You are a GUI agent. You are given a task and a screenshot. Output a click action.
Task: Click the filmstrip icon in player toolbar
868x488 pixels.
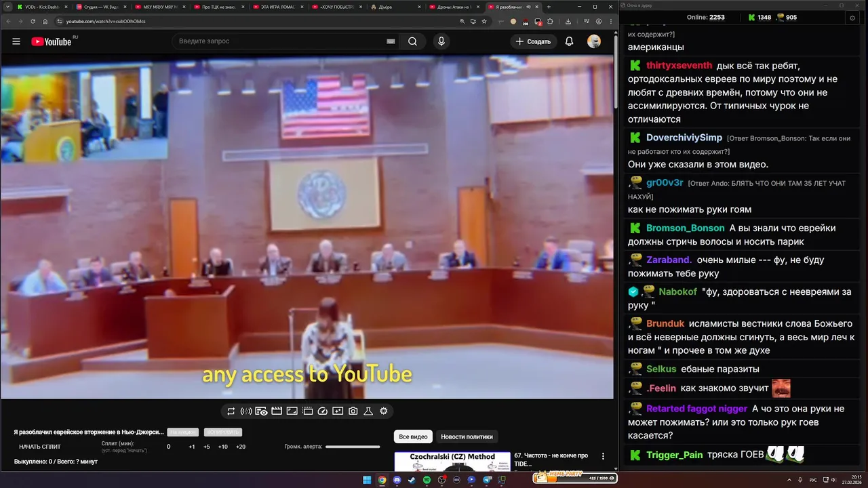(x=307, y=411)
